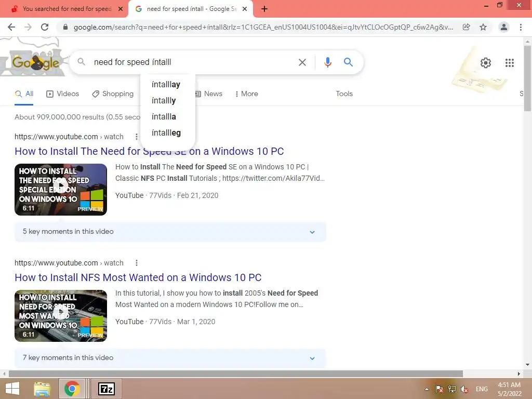Viewport: 532px width, 399px height.
Task: Click the scroll right arrow of horizontal scrollbar
Action: click(519, 374)
